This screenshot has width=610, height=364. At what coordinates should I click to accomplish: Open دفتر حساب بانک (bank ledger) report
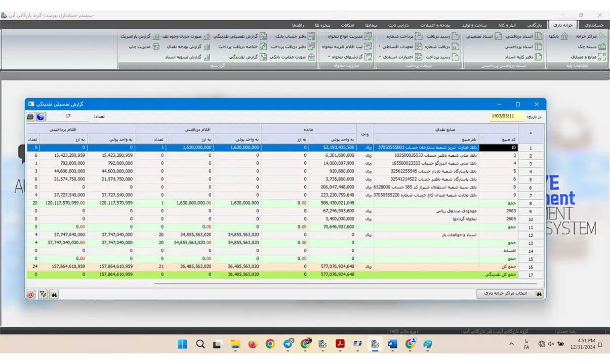tap(295, 36)
